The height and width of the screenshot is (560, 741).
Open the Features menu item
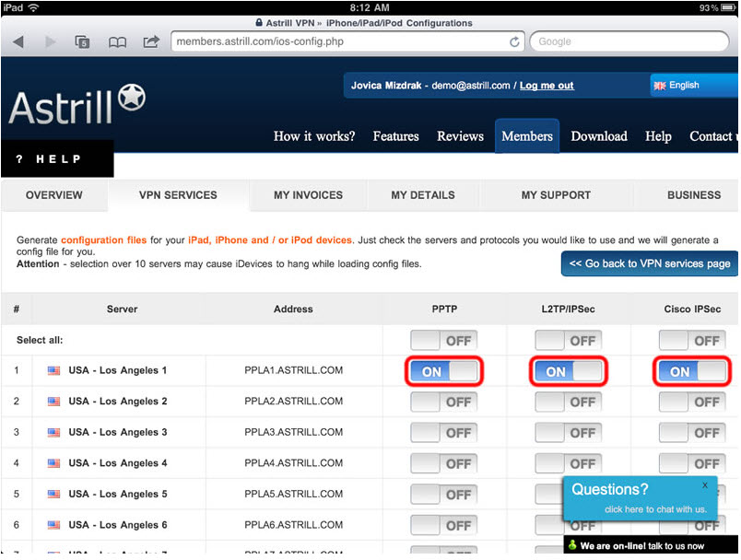click(396, 136)
